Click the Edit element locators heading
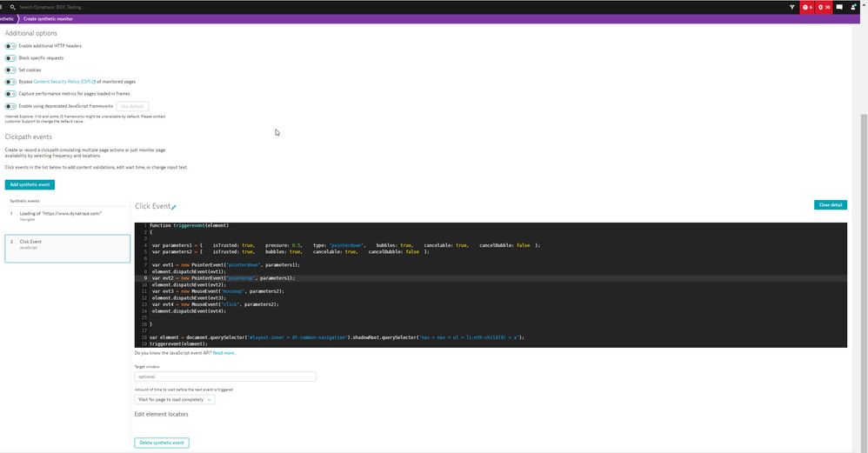Image resolution: width=868 pixels, height=453 pixels. (x=161, y=414)
